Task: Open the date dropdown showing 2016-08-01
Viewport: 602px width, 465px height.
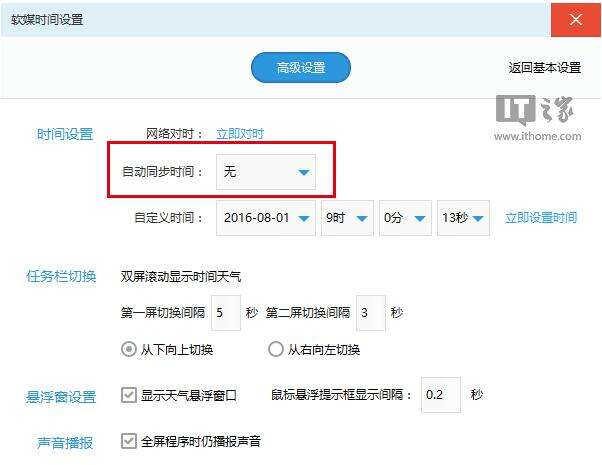Action: coord(266,218)
